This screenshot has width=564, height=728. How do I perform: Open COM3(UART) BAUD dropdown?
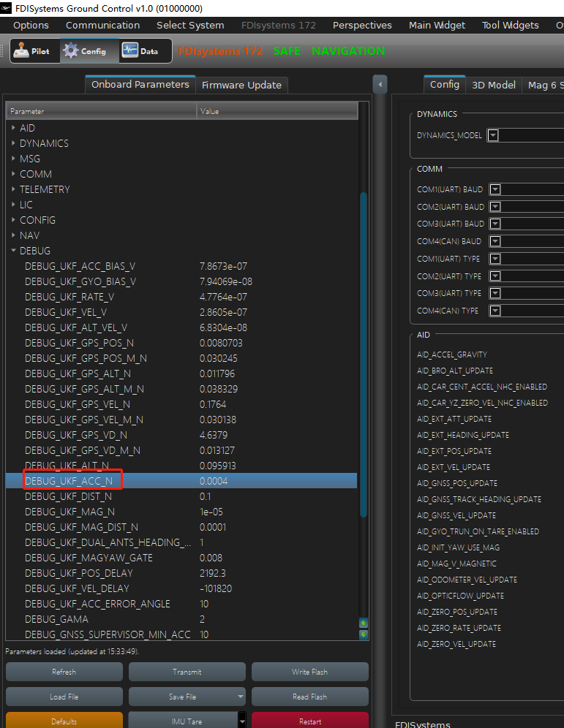495,224
